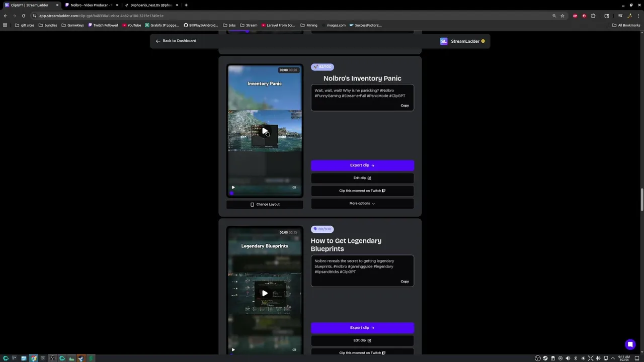This screenshot has height=362, width=644.
Task: Mute the Legendary Blueprints video audio
Action: click(294, 349)
